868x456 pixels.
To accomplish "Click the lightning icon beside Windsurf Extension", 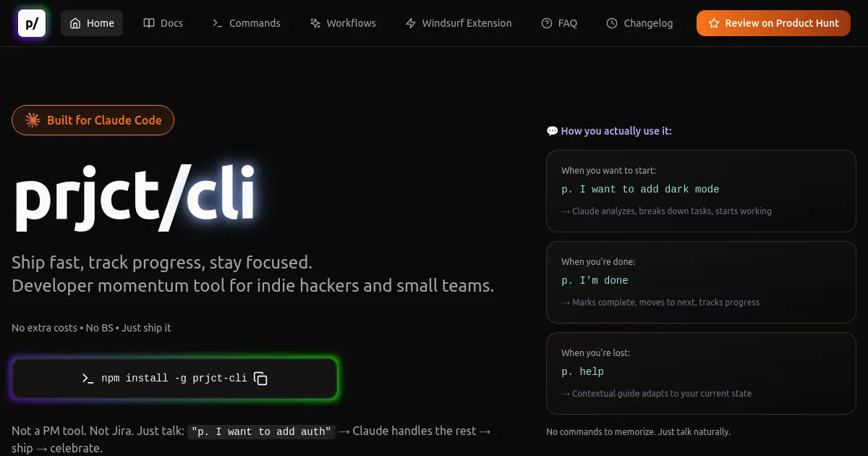I will pos(410,22).
